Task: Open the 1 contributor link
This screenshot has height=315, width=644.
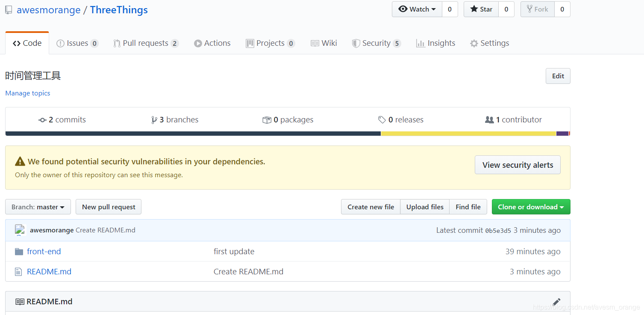Action: click(514, 120)
